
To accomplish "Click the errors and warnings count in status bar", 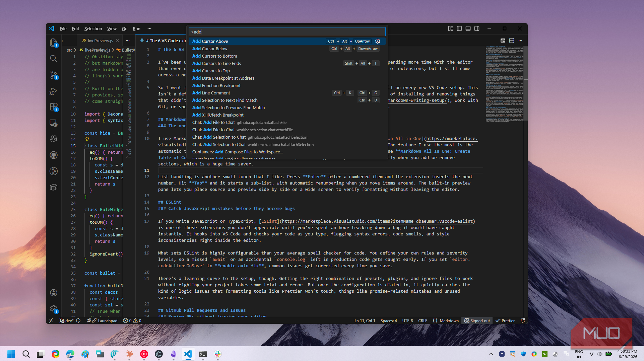I will [x=132, y=320].
